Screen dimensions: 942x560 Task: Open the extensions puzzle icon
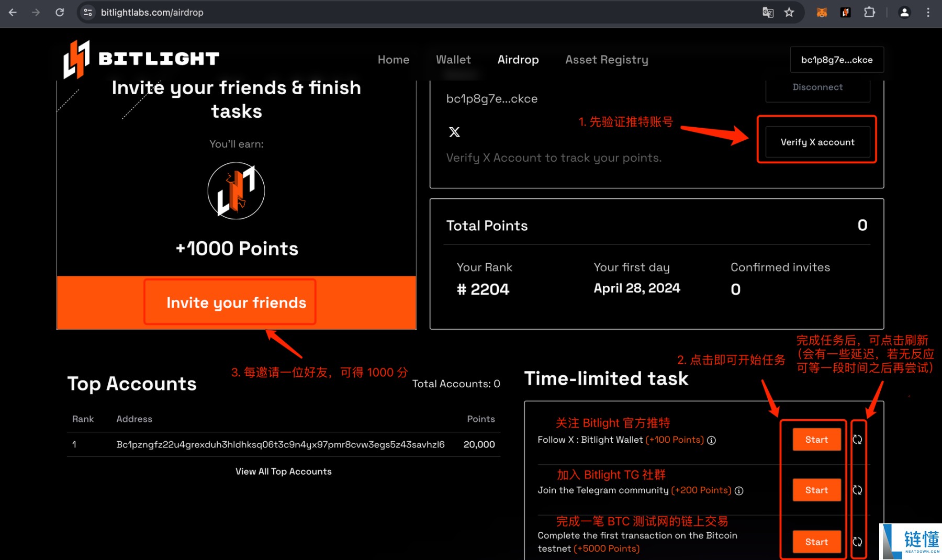pyautogui.click(x=869, y=12)
